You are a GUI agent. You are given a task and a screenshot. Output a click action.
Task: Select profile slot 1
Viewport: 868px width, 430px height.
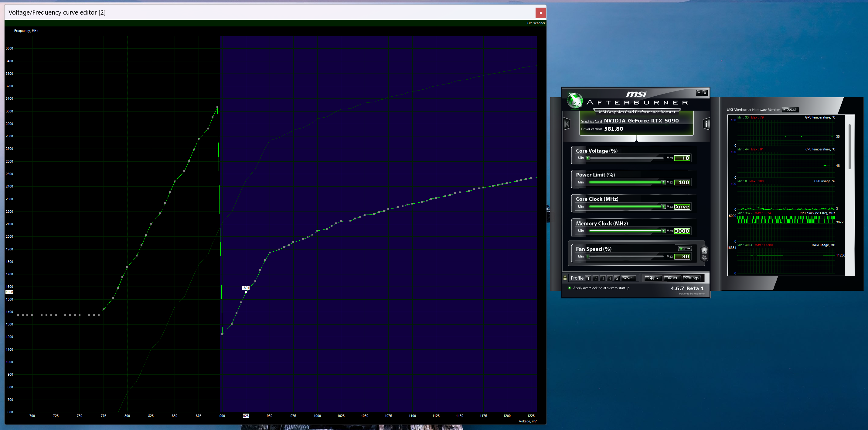coord(588,278)
